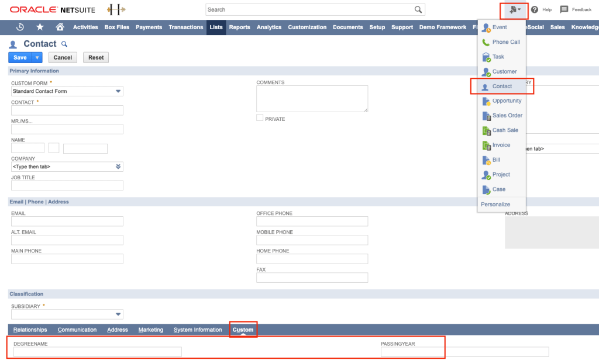This screenshot has height=364, width=599.
Task: Open the Lists menu
Action: pyautogui.click(x=216, y=27)
